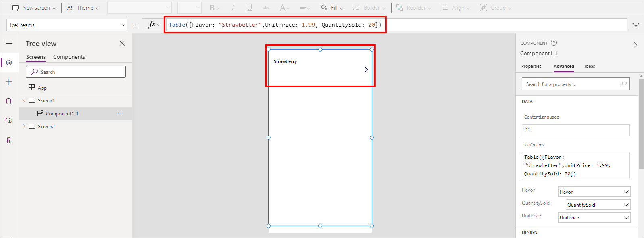Open the Theme menu
644x238 pixels.
pyautogui.click(x=83, y=8)
